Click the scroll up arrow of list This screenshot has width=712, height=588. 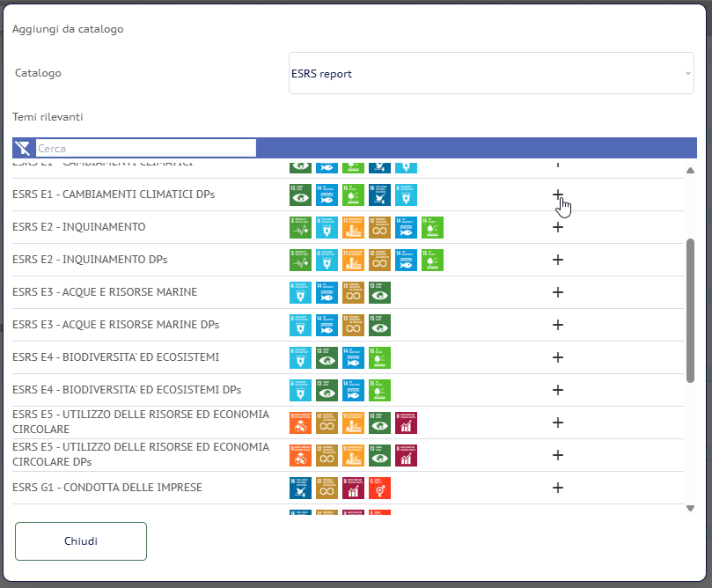(x=690, y=171)
